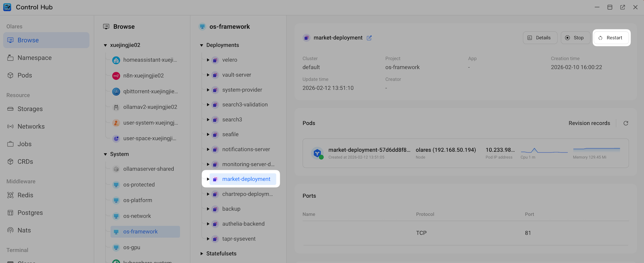Click the n8n-xuejingjie02 red icon
This screenshot has height=263, width=644.
(116, 76)
